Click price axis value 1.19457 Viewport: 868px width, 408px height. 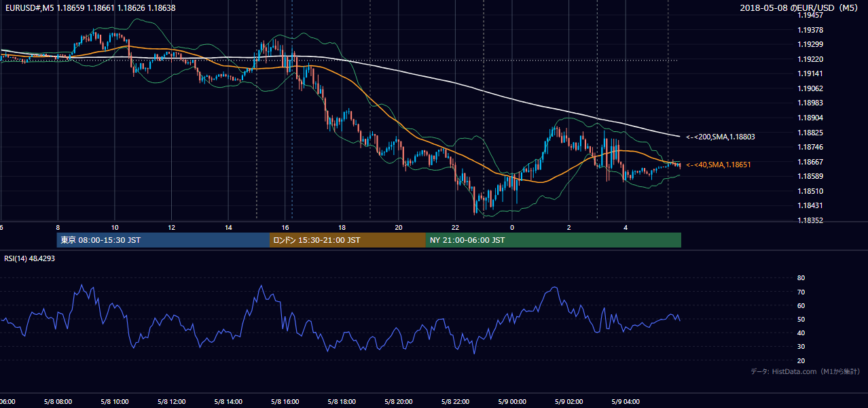[x=810, y=15]
